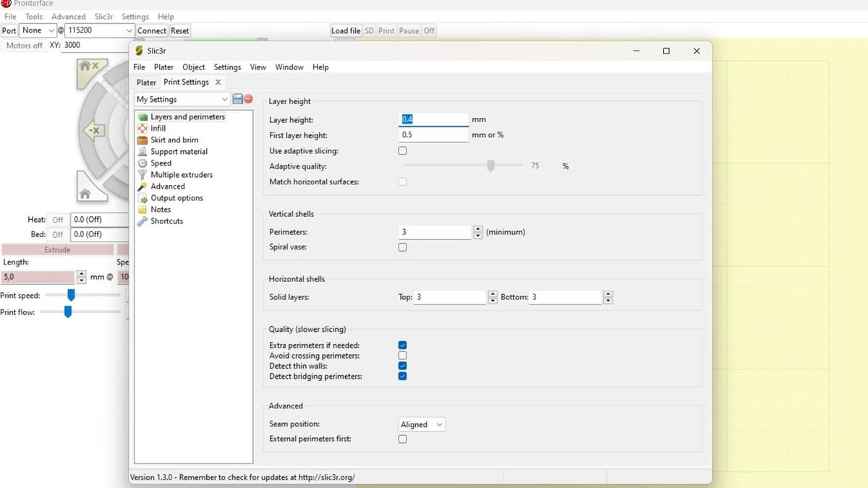Uncheck Detect thin walls
Viewport: 868px width, 488px height.
[x=403, y=366]
